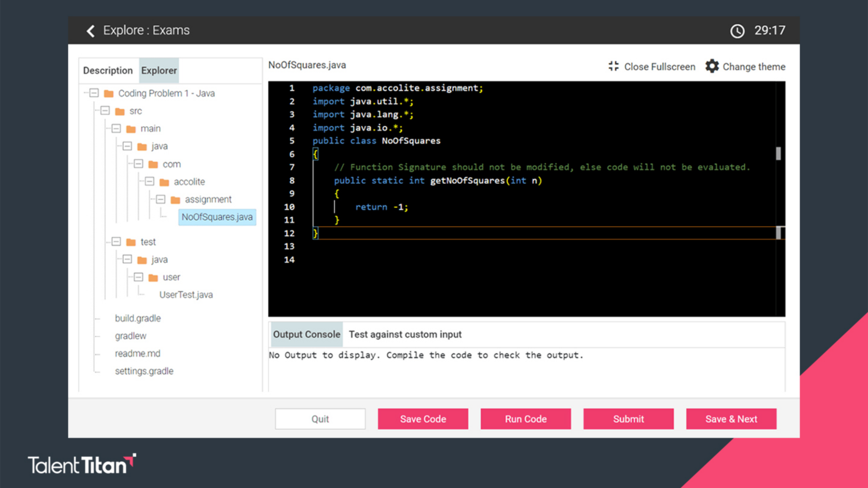
Task: Click the accolite folder icon
Action: coord(164,182)
